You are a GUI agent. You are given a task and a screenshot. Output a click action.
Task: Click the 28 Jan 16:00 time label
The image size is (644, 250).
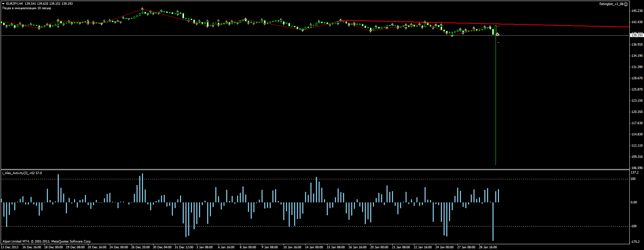coord(488,247)
